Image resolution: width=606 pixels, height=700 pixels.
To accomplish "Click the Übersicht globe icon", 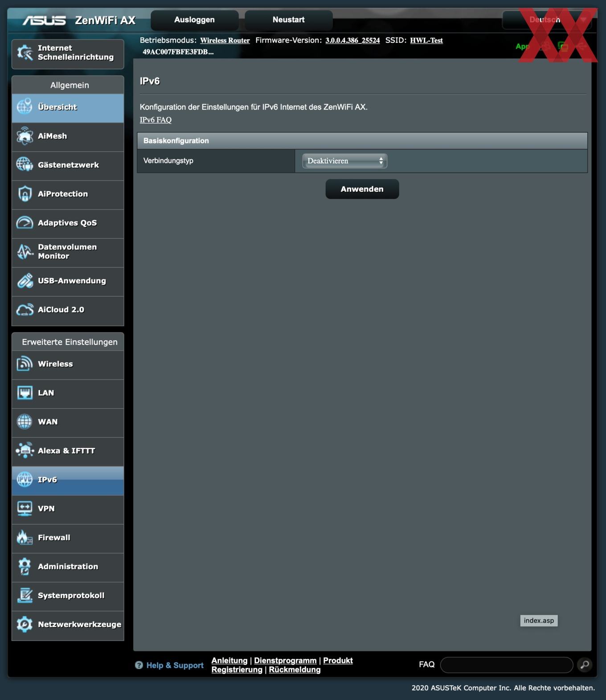I will [x=25, y=107].
